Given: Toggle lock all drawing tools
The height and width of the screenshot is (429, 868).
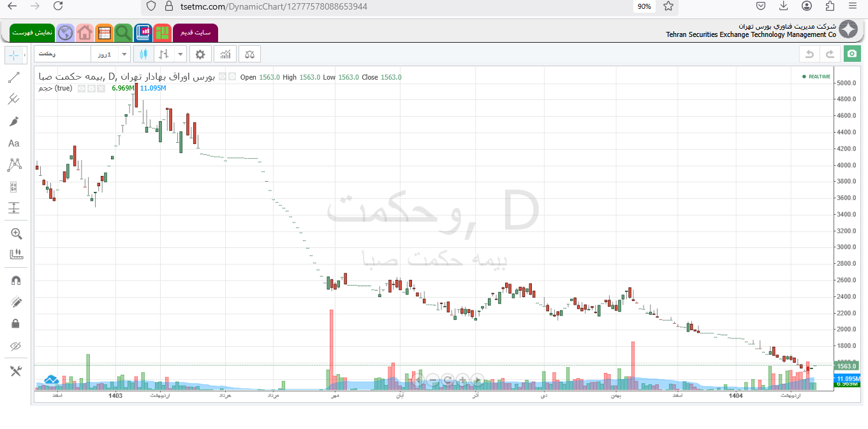Looking at the screenshot, I should tap(16, 324).
